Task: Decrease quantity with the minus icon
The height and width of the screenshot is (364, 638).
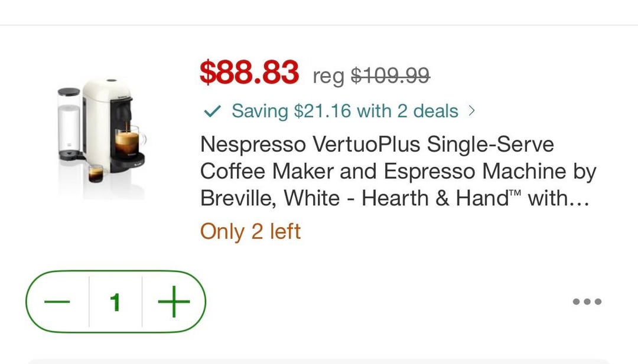Action: tap(57, 302)
